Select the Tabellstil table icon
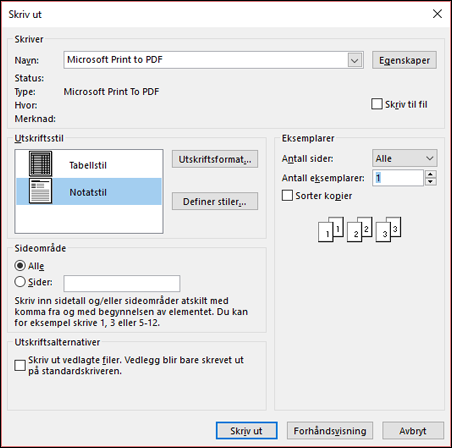This screenshot has width=452, height=448. point(40,164)
